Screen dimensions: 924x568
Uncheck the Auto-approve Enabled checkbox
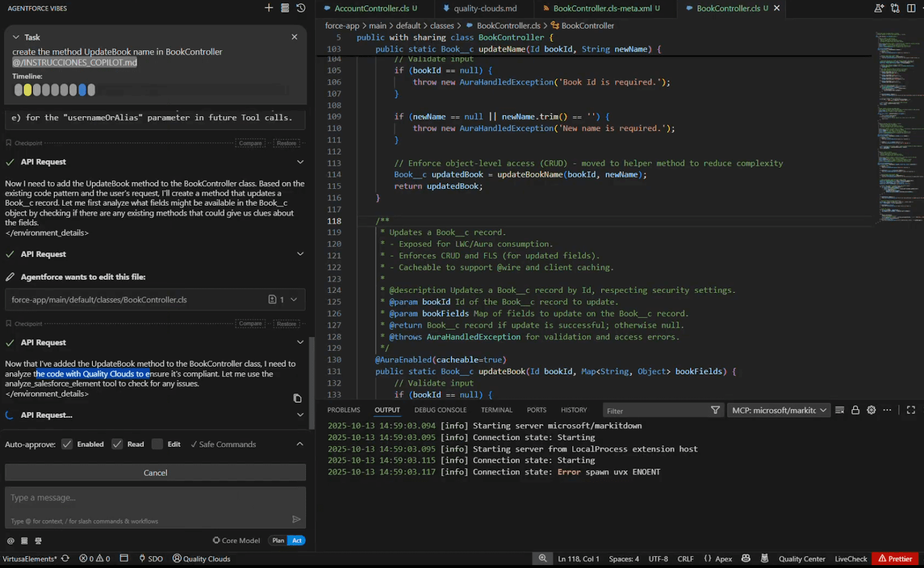point(68,444)
